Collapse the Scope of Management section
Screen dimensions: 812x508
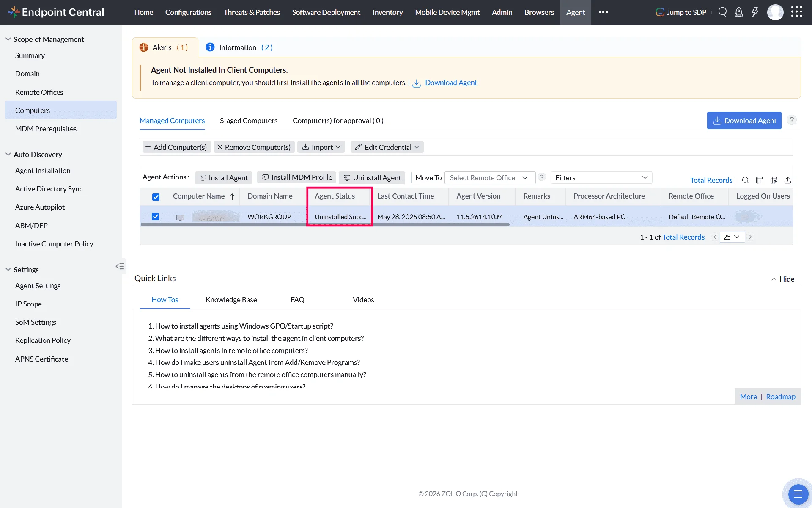point(8,39)
